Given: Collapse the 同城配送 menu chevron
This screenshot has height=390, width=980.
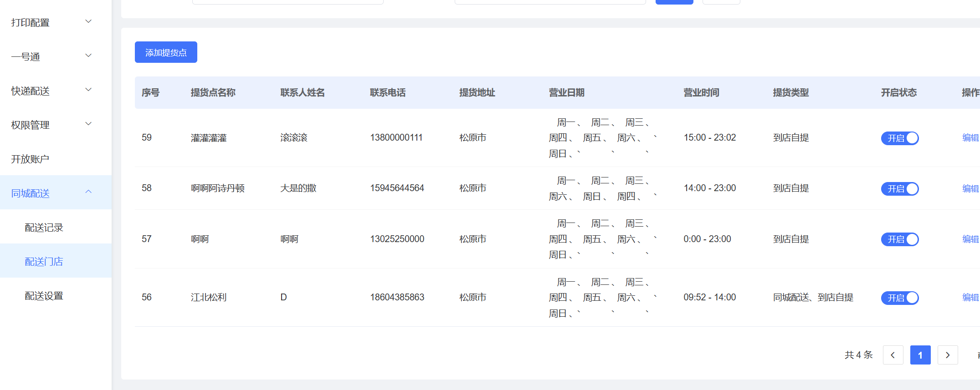Looking at the screenshot, I should point(88,192).
